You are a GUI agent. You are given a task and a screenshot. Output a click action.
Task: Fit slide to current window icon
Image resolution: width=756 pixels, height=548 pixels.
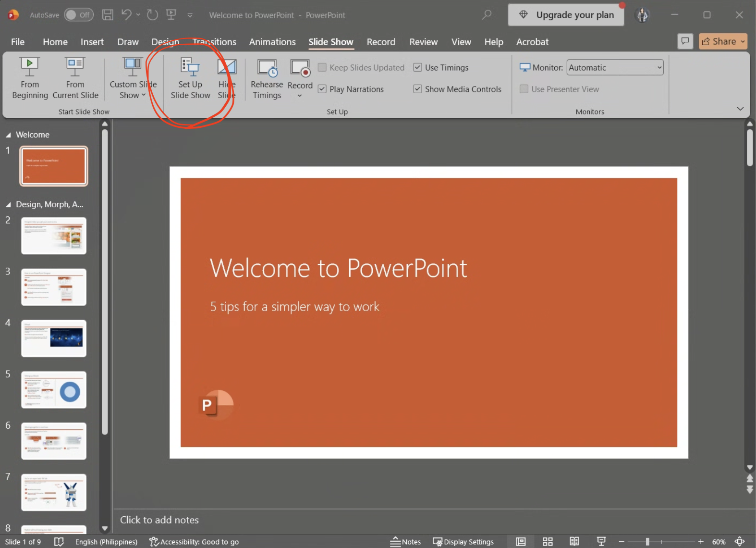click(x=740, y=542)
